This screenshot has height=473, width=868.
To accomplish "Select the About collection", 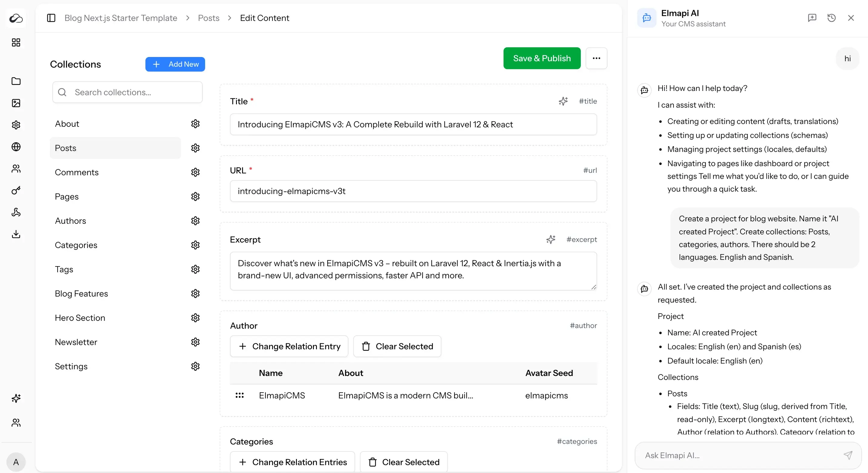I will click(115, 124).
